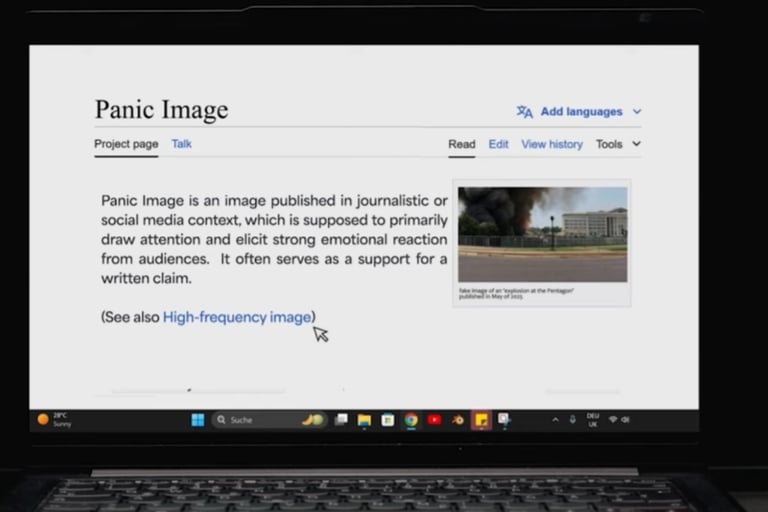The width and height of the screenshot is (768, 512).
Task: Click the search highlight image in Suche box
Action: point(312,420)
